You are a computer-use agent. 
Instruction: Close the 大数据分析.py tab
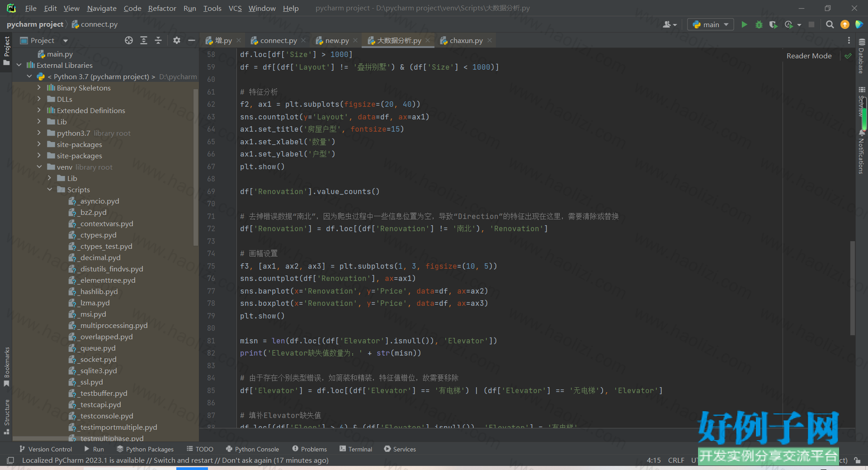point(428,40)
